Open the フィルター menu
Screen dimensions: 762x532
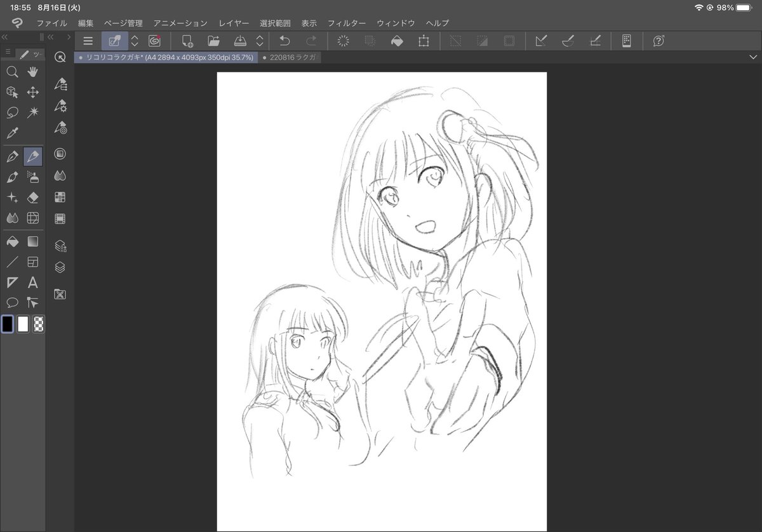tap(347, 23)
